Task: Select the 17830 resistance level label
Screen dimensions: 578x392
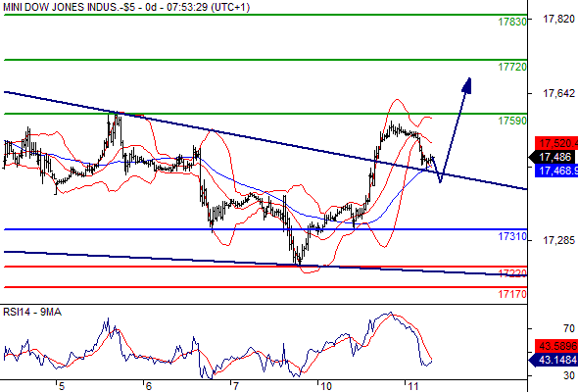Action: (512, 22)
